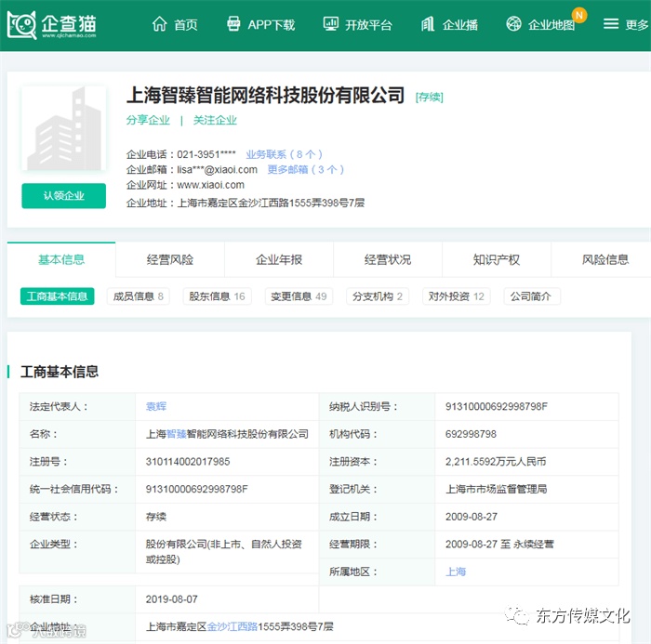
Task: Select the 分支机构 2 sub-tab
Action: click(x=378, y=296)
